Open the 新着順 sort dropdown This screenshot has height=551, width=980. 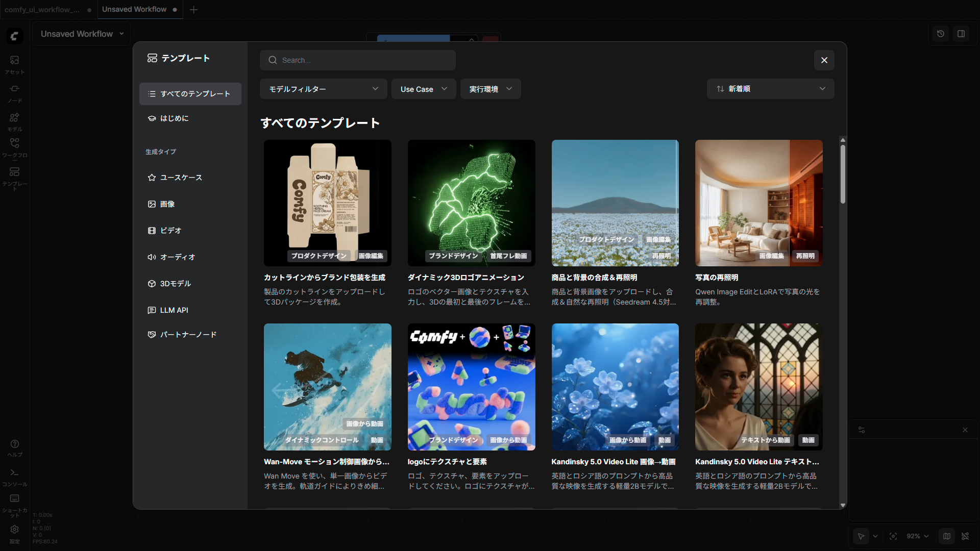pos(770,89)
